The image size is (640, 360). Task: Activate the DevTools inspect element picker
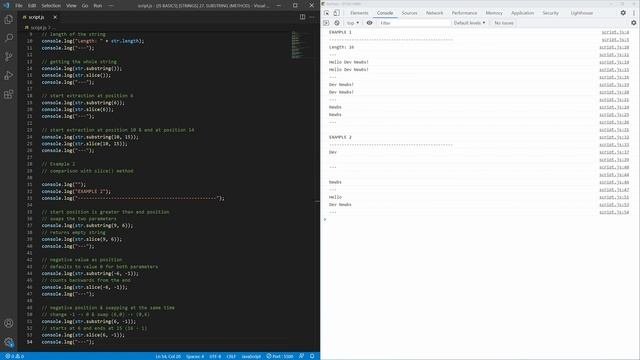pos(327,13)
